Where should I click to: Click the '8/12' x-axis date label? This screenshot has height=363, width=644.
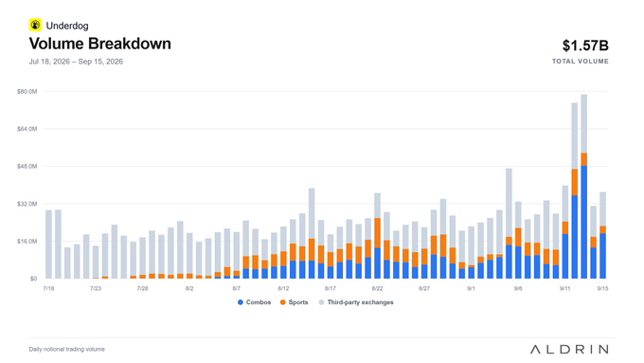(x=283, y=288)
